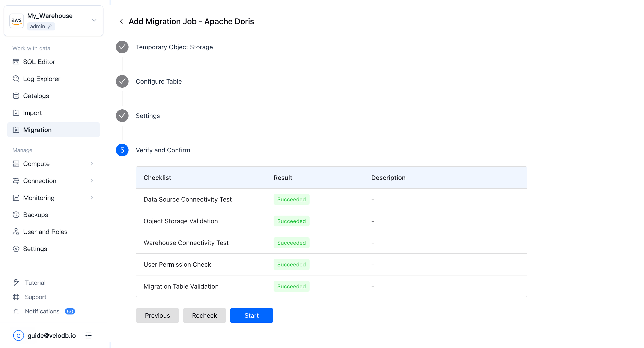Collapse the sidebar using the menu icon
The width and height of the screenshot is (644, 348).
88,335
